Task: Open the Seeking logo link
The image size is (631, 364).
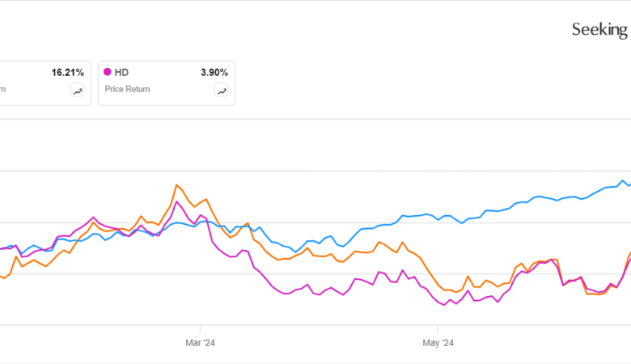Action: pyautogui.click(x=599, y=30)
